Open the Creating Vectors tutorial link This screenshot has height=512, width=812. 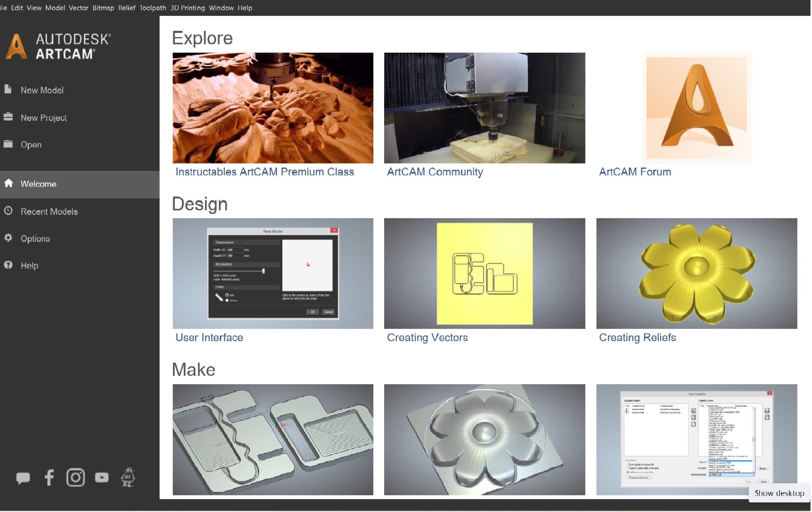(427, 337)
